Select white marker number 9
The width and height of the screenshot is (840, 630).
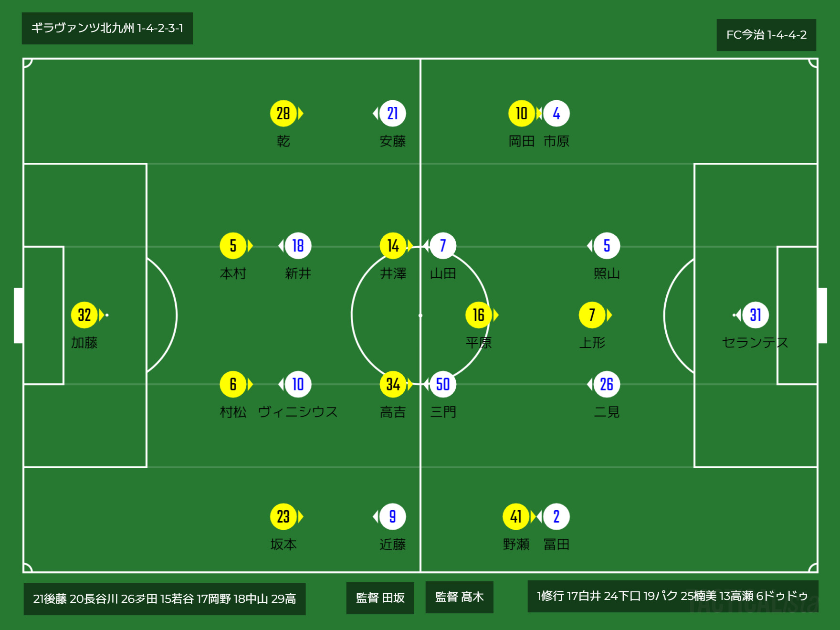click(x=393, y=516)
